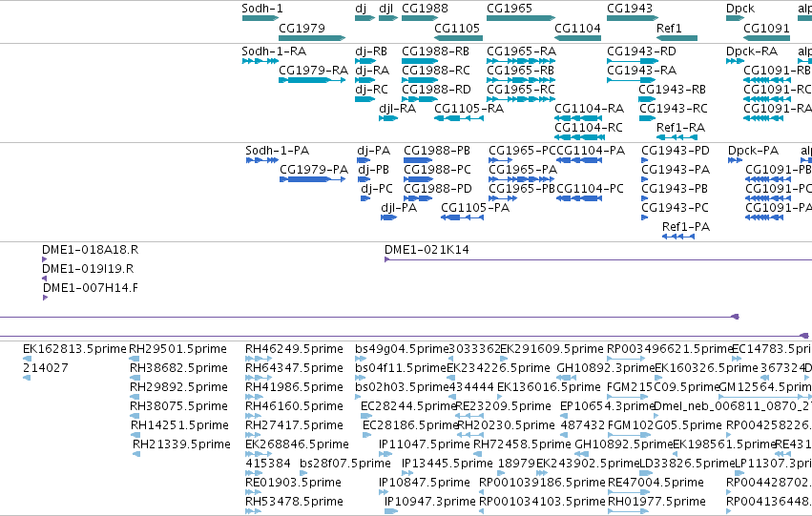Select the RH72458.5prime EST label
This screenshot has height=516, width=812.
(522, 444)
